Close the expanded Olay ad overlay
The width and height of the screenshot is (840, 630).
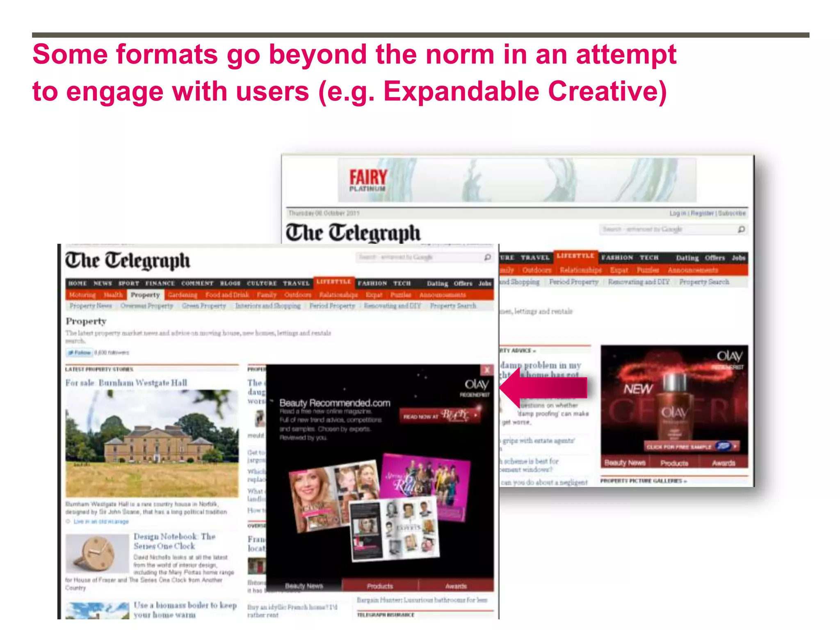(x=487, y=370)
